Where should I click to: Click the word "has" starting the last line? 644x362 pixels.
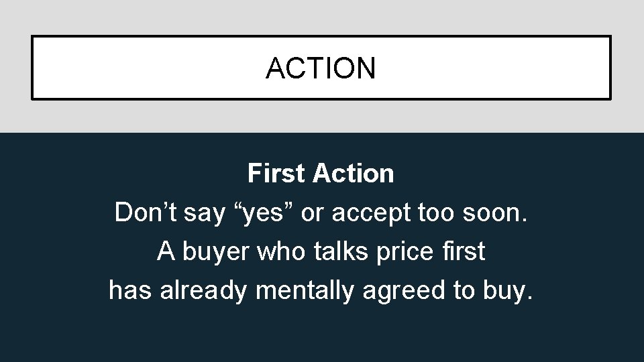130,290
